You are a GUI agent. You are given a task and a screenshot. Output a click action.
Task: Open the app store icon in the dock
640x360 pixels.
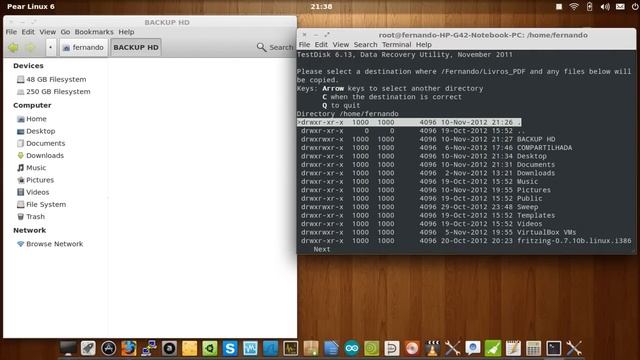pyautogui.click(x=108, y=348)
